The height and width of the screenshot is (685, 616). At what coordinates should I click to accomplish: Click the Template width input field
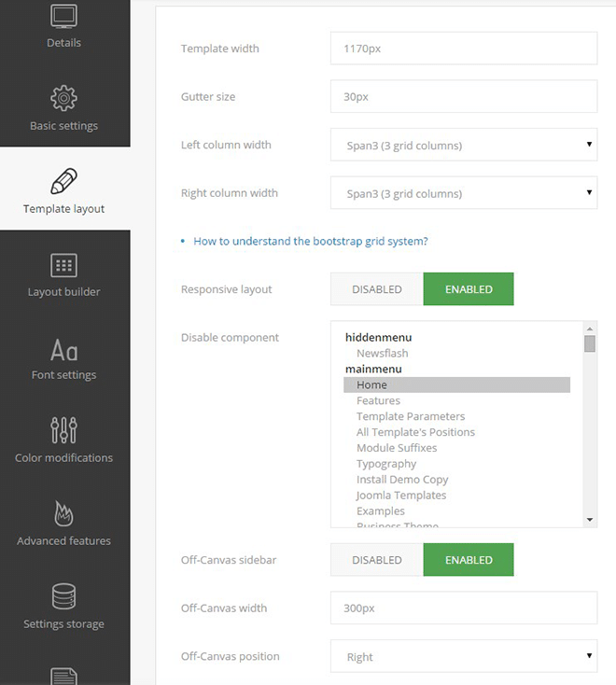point(464,49)
